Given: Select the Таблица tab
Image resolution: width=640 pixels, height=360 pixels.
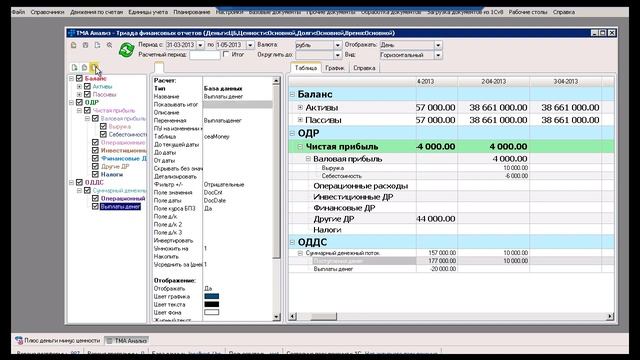Looking at the screenshot, I should (306, 68).
